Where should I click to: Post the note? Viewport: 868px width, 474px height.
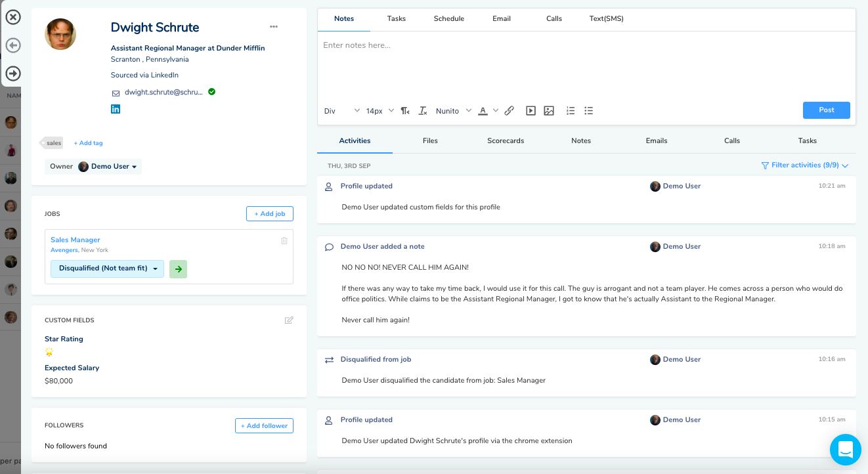[x=826, y=110]
